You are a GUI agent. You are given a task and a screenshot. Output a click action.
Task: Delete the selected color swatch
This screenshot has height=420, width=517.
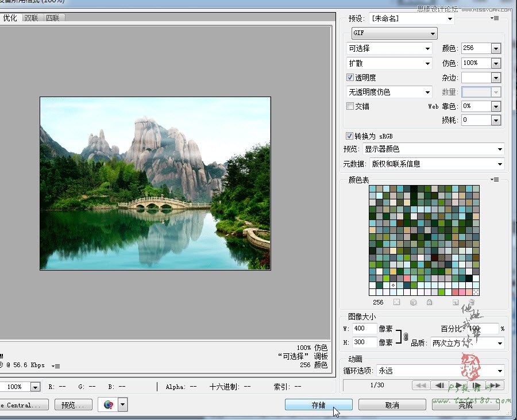tap(472, 302)
